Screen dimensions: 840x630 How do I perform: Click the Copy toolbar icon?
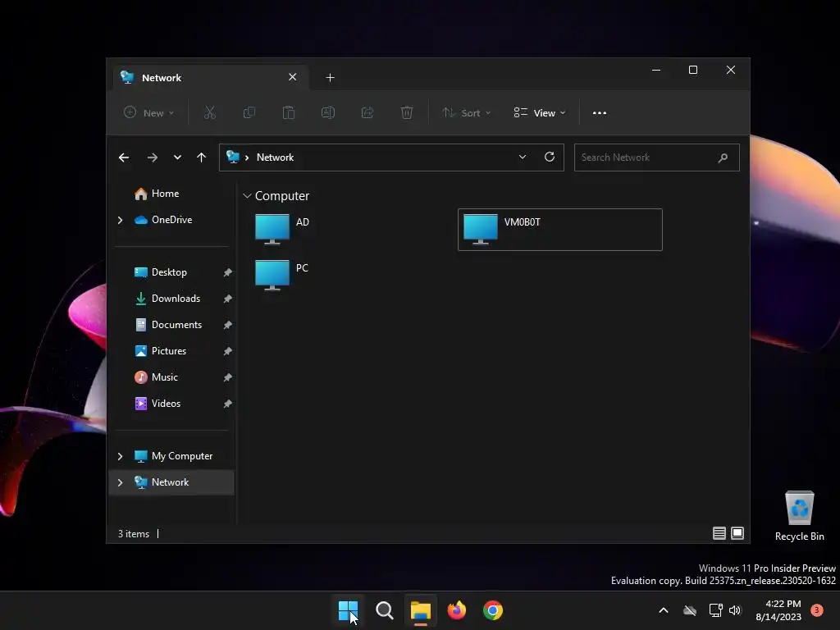pos(249,112)
